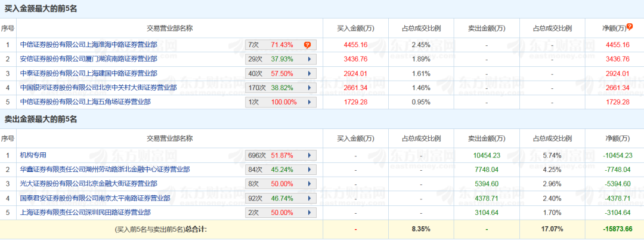Viewport: 644px width, 240px height.
Task: Open 国泰君安南京太平南路证券营业部 link
Action: pos(95,198)
